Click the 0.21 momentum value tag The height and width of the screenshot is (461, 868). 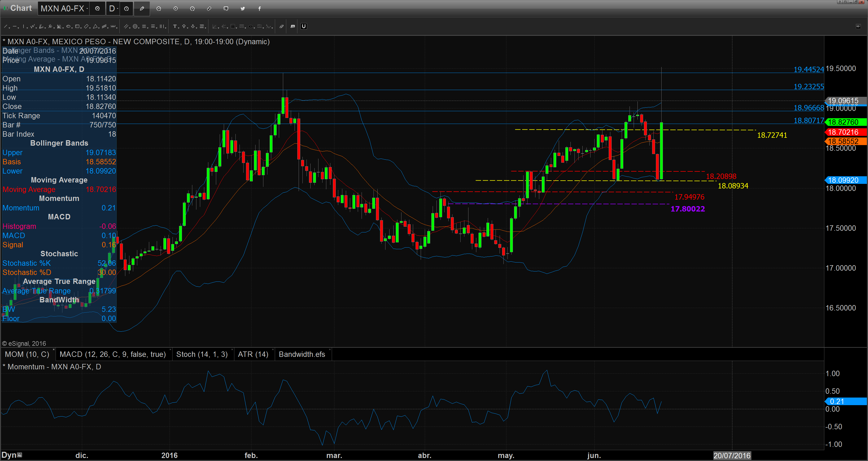[846, 401]
